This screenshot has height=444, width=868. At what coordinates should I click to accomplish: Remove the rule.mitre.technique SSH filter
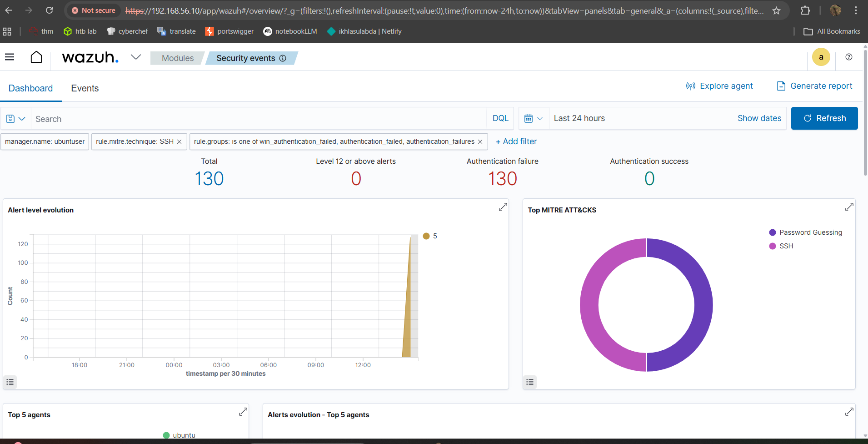coord(180,142)
